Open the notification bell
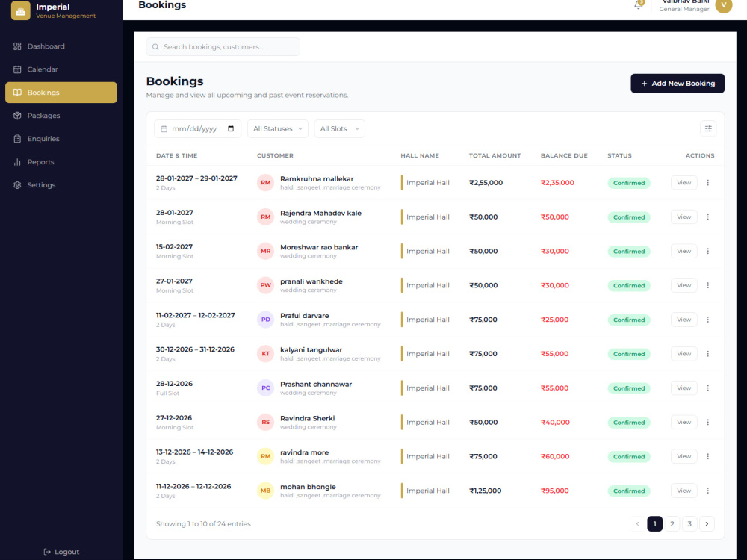The height and width of the screenshot is (560, 747). [639, 5]
